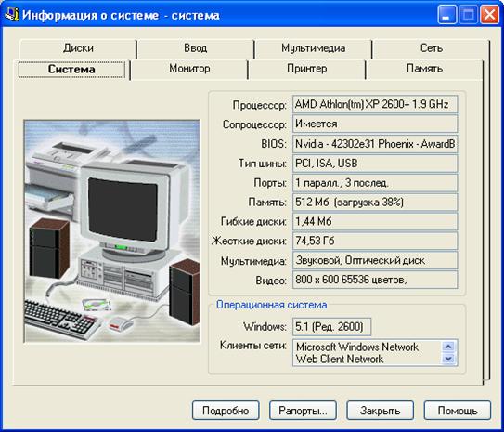The width and height of the screenshot is (504, 432).
Task: Click the Процессор field AMD Athlon value
Action: (x=375, y=105)
